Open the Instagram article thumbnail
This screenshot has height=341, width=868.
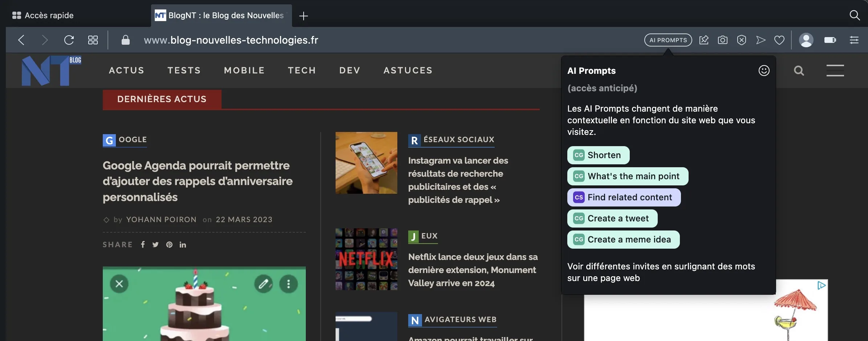click(366, 163)
